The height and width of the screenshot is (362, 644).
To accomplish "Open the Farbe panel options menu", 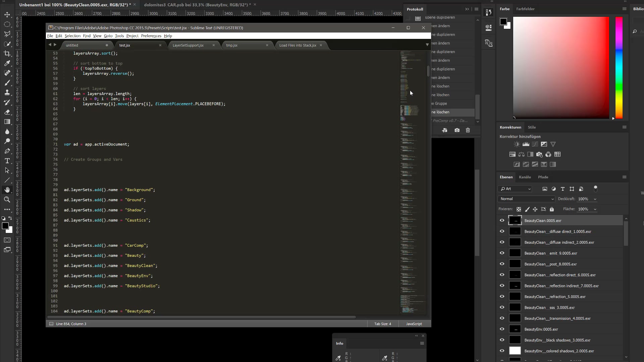I will pos(624,9).
